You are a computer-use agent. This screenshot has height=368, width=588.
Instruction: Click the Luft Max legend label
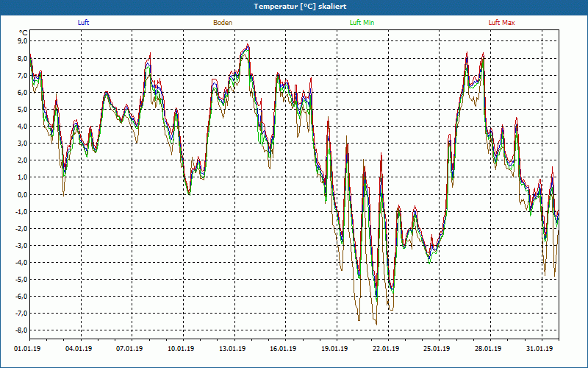tap(501, 23)
